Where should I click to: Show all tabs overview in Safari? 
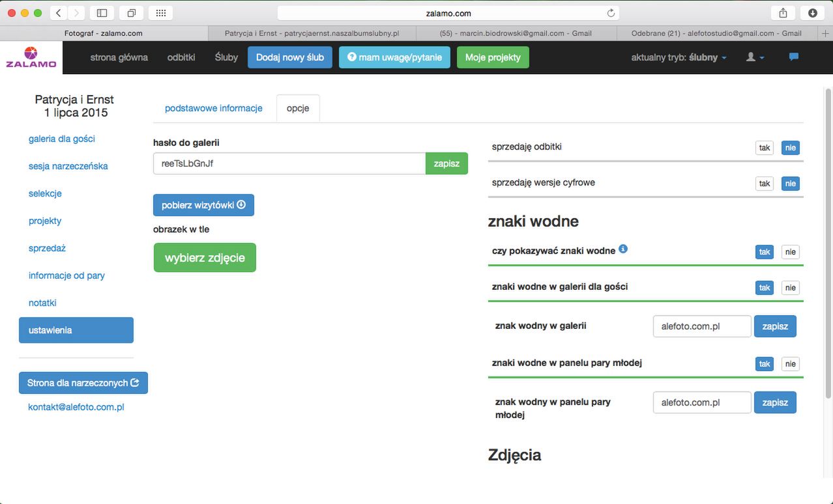click(131, 13)
